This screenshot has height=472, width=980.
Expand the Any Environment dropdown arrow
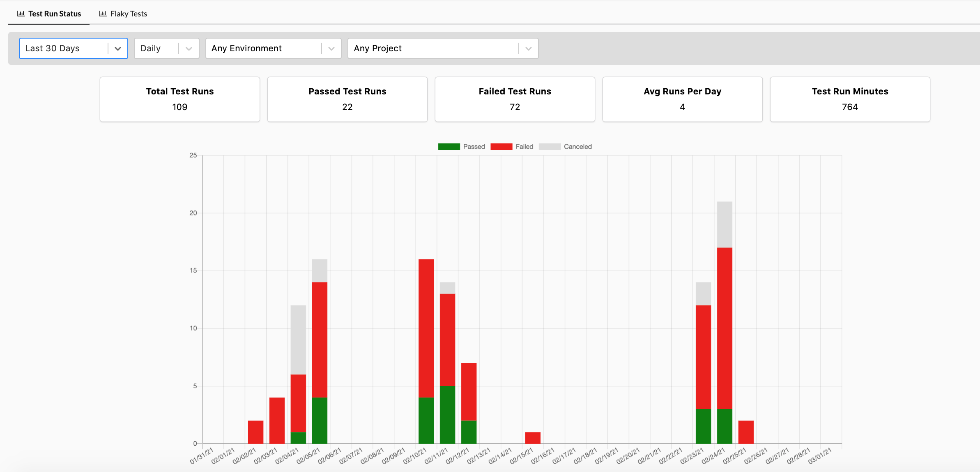[x=331, y=48]
